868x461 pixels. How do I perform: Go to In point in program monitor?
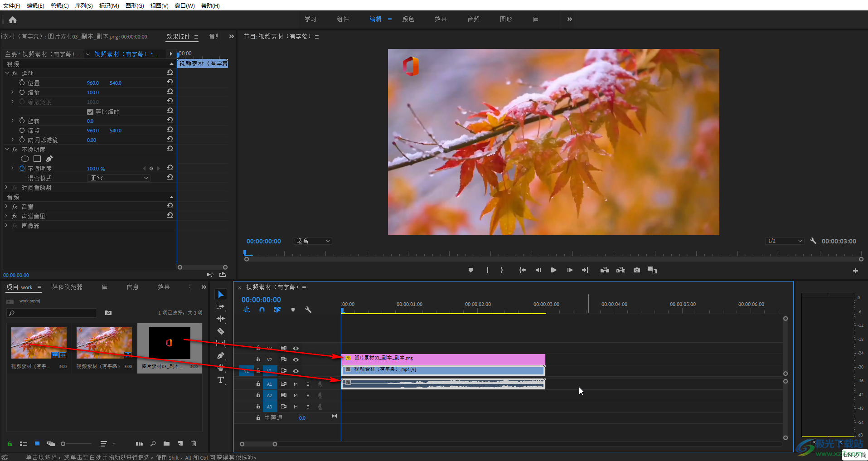pos(522,270)
